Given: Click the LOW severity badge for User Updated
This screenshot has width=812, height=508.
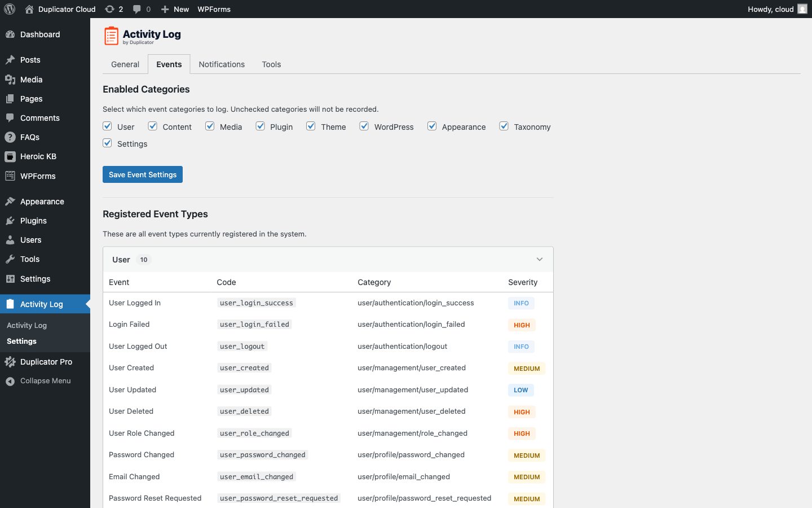Looking at the screenshot, I should (521, 390).
